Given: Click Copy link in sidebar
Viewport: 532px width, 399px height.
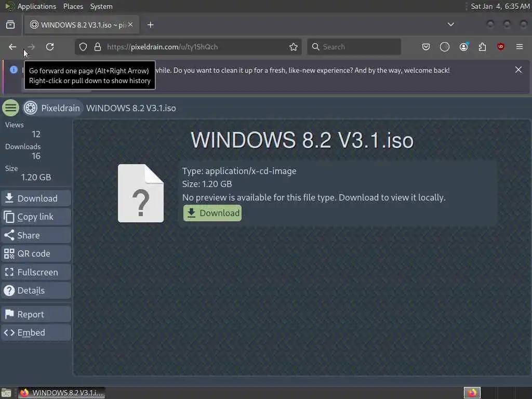Looking at the screenshot, I should 36,217.
